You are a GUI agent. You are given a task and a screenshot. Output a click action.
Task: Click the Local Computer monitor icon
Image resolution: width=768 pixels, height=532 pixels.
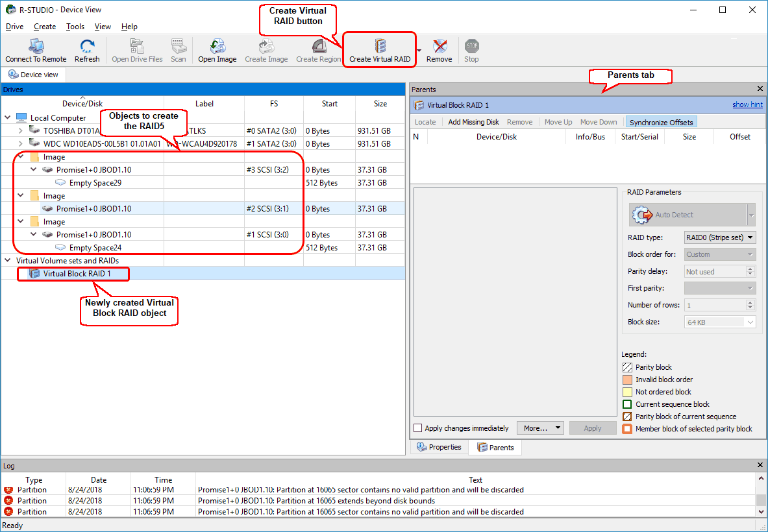pyautogui.click(x=21, y=117)
